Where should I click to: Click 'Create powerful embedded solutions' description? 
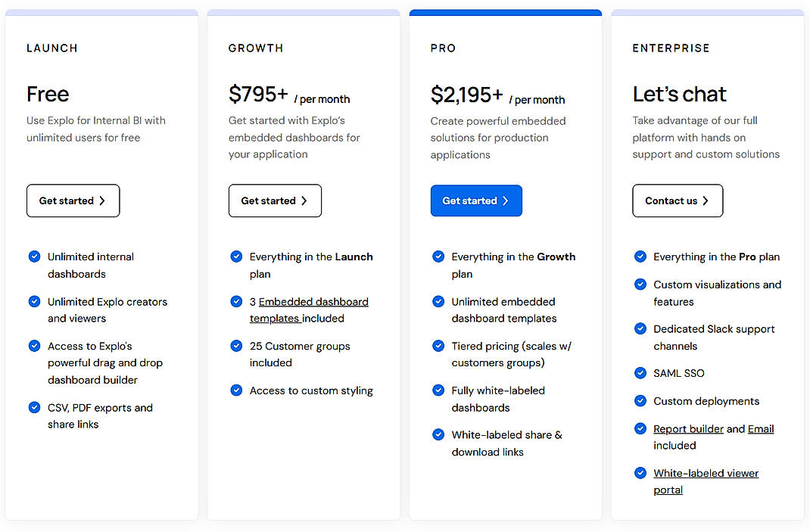point(498,138)
